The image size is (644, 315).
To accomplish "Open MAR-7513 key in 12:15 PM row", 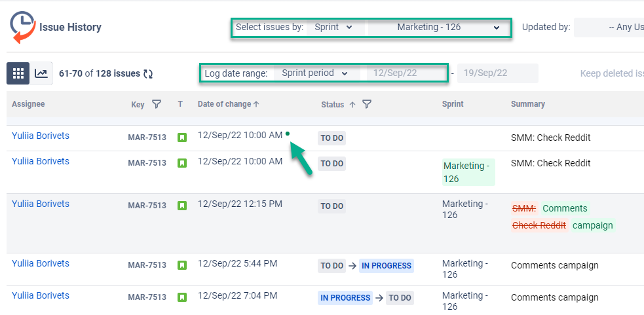I will pyautogui.click(x=147, y=206).
